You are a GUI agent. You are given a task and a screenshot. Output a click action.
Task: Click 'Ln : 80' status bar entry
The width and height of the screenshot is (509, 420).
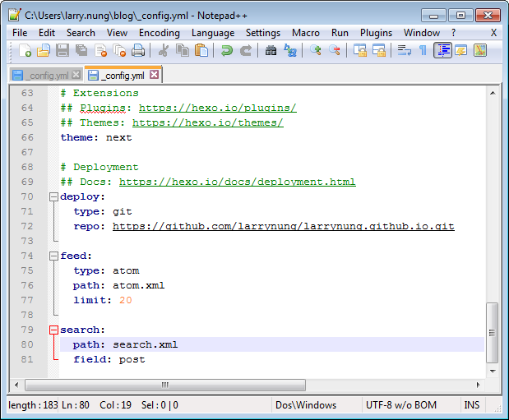point(76,405)
